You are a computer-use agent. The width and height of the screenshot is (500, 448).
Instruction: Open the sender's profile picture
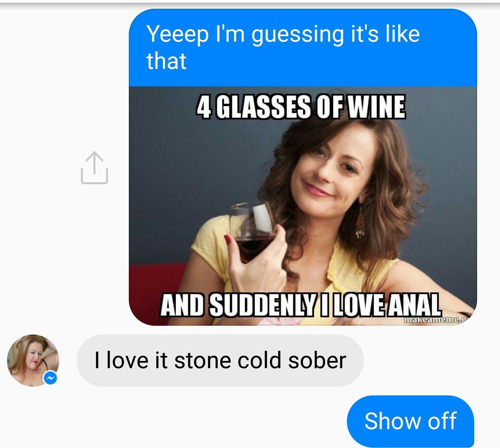click(x=32, y=359)
